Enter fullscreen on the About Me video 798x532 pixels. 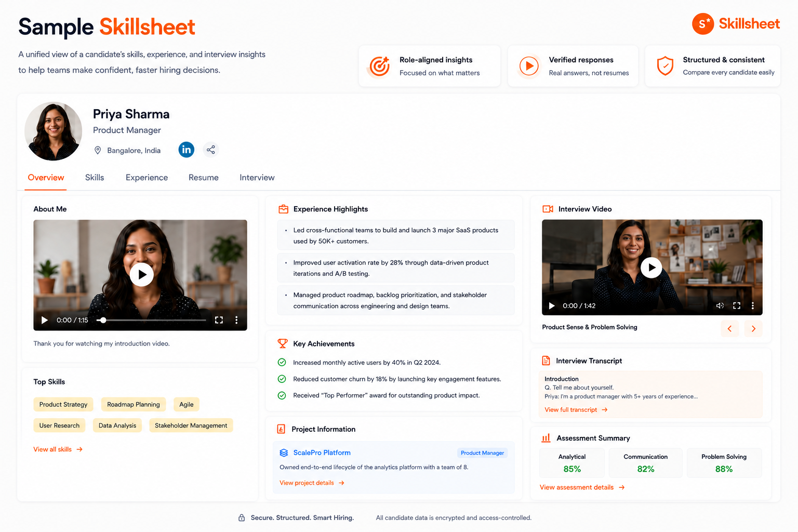(x=219, y=320)
